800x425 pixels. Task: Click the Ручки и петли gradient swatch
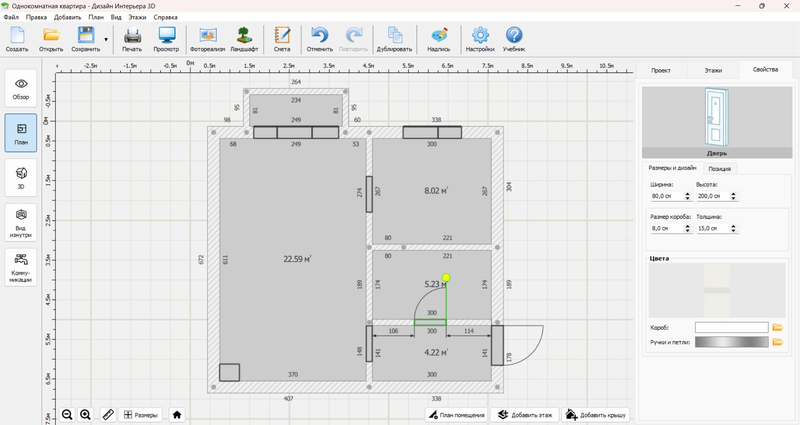732,342
